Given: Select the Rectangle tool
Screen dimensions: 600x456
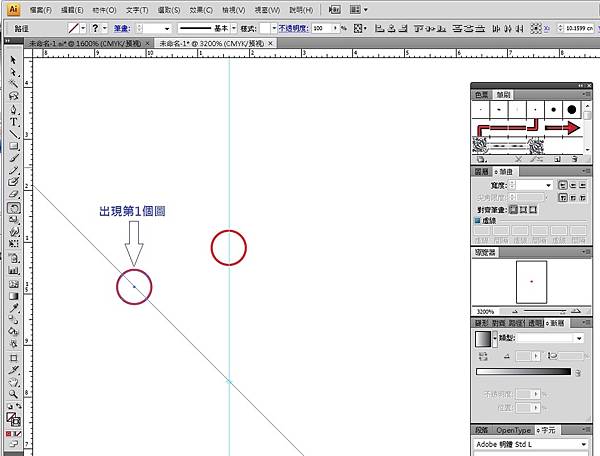Looking at the screenshot, I should tap(13, 146).
